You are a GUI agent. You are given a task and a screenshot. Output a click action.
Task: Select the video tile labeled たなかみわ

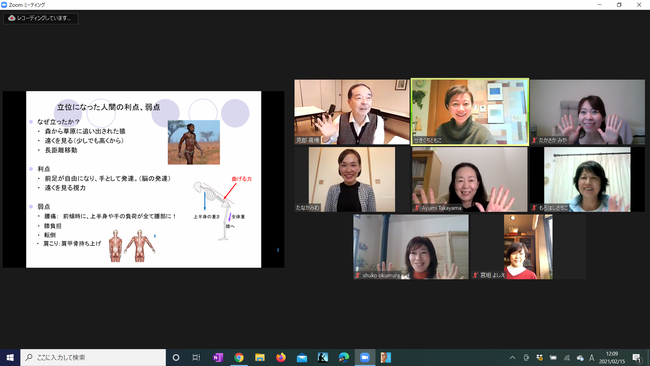(352, 179)
